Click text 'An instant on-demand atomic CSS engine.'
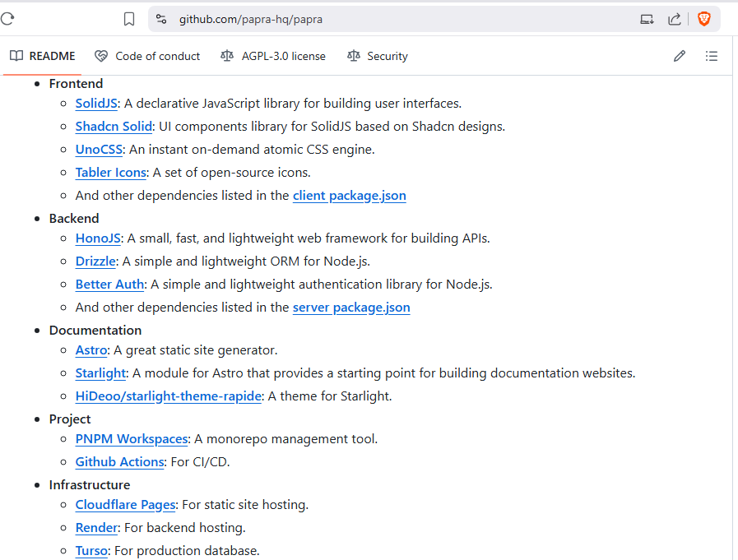 coord(252,150)
